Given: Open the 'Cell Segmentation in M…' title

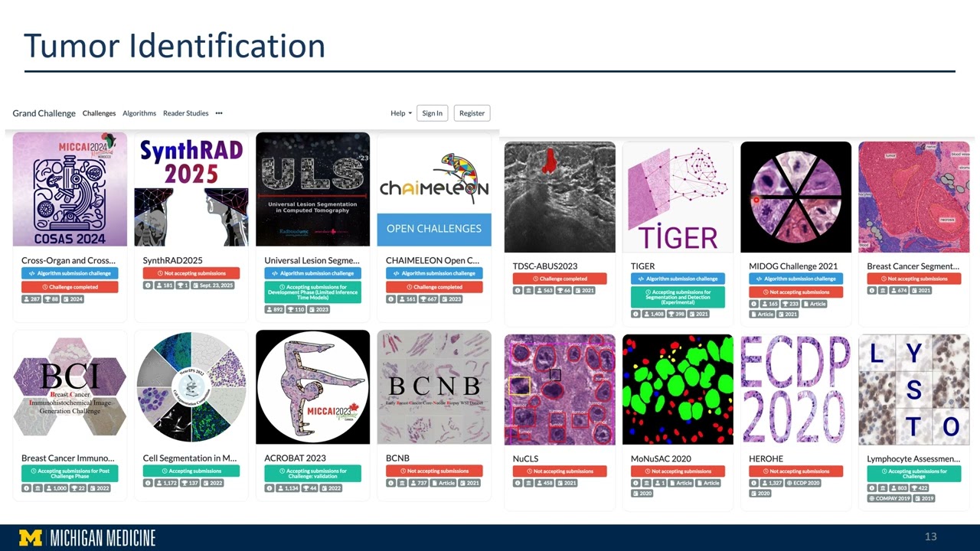Looking at the screenshot, I should (190, 458).
